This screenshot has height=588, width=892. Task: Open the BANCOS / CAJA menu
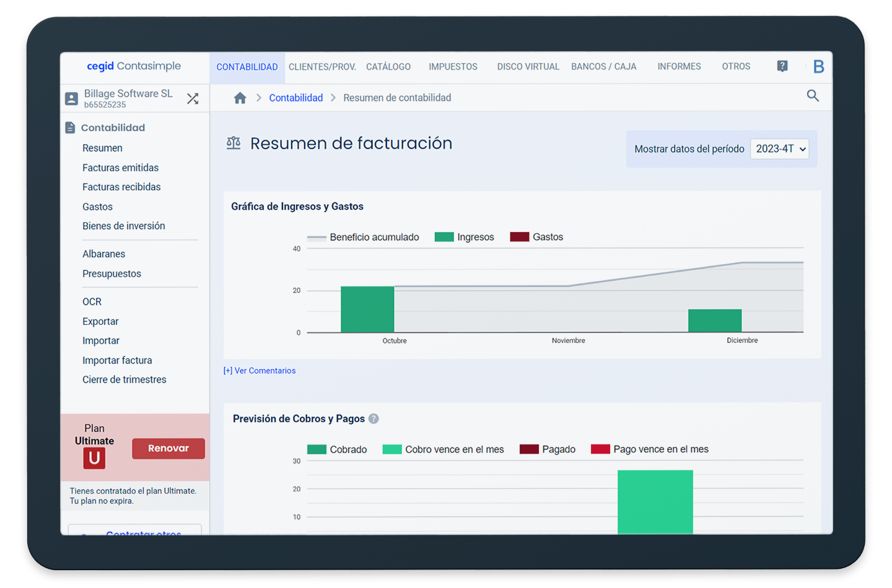pyautogui.click(x=603, y=67)
